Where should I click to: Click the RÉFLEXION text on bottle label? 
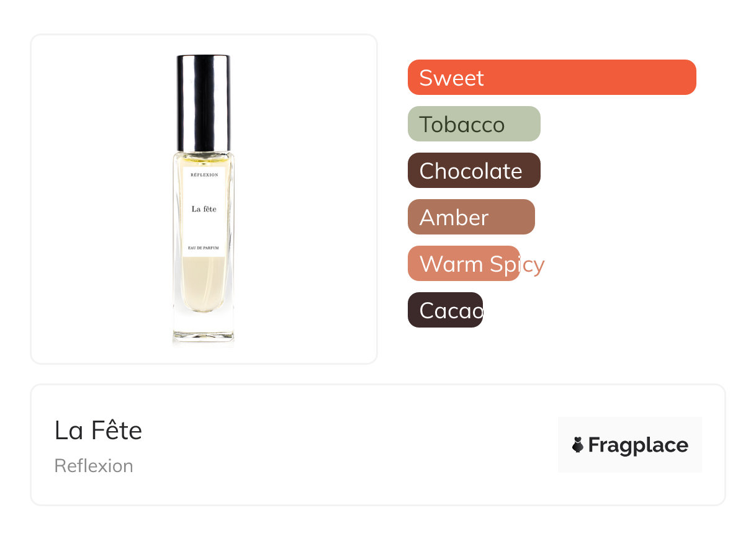(204, 176)
